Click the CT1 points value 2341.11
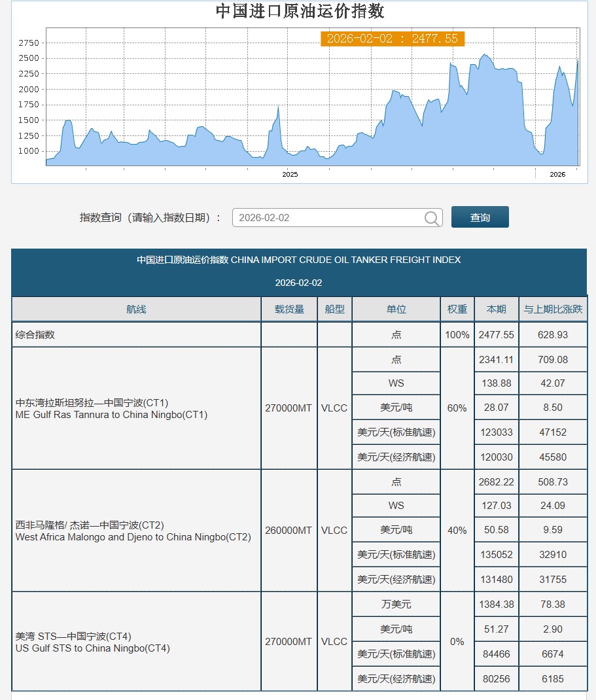Viewport: 596px width, 700px height. pos(497,360)
